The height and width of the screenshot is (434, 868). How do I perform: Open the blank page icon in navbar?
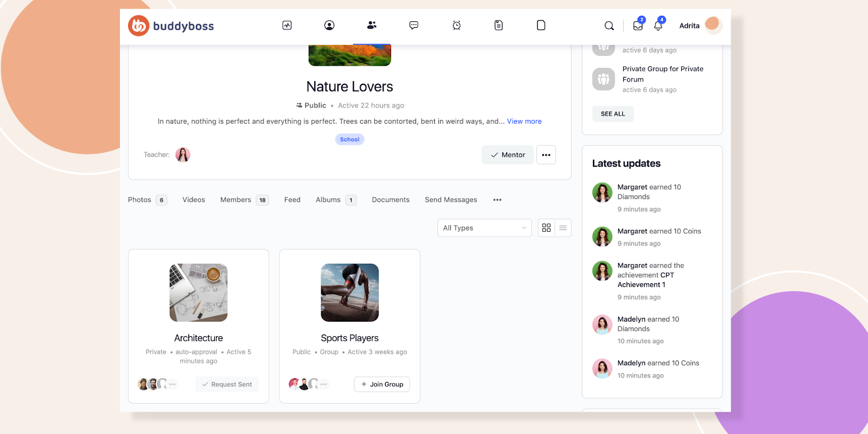click(541, 25)
